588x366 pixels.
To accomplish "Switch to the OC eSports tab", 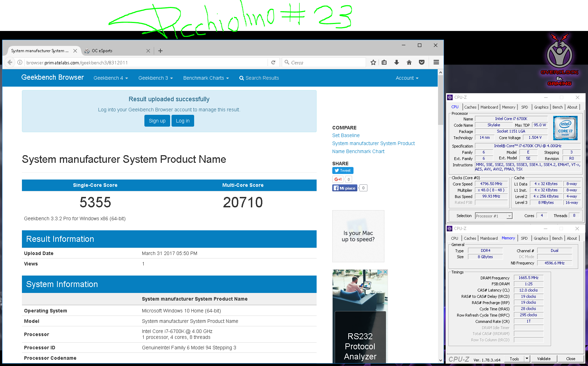I will (117, 51).
